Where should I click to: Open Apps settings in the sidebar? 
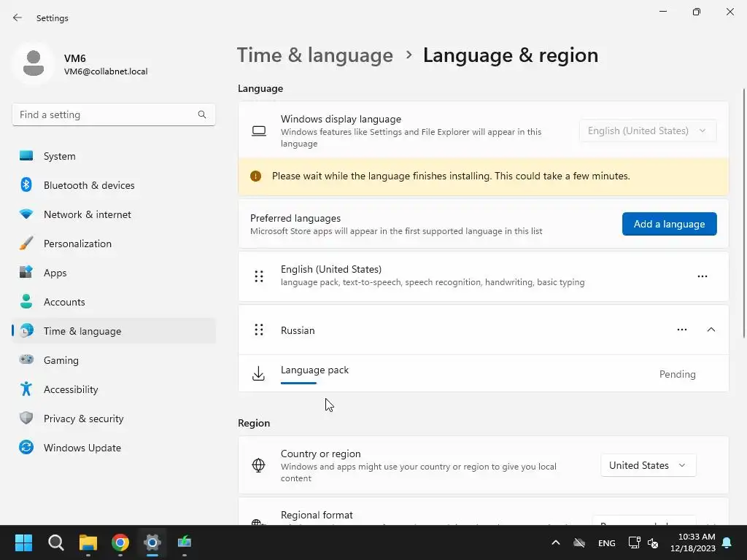tap(114, 273)
